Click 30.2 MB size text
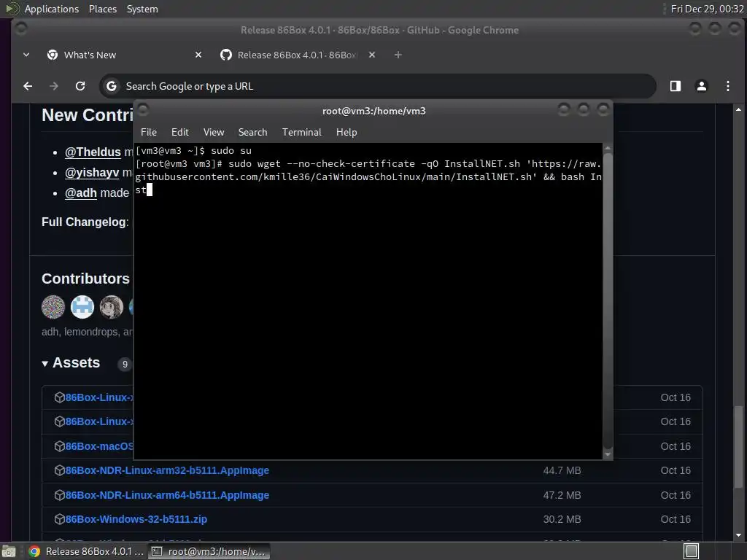The width and height of the screenshot is (747, 560). pos(562,519)
